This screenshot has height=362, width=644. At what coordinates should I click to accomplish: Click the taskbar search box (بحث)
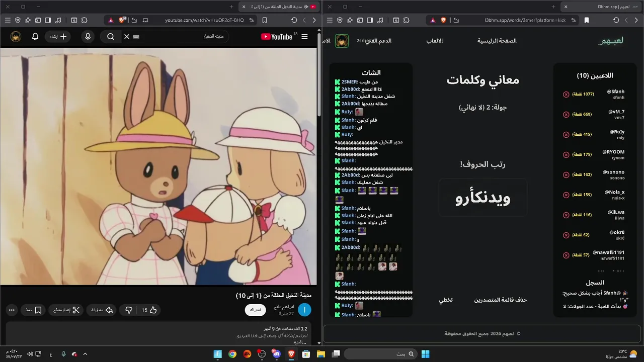[380, 354]
